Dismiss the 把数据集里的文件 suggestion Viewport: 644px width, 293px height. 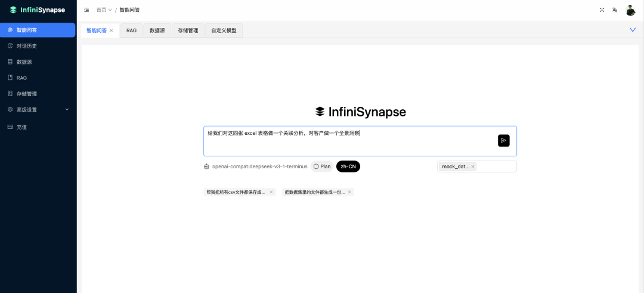(349, 192)
